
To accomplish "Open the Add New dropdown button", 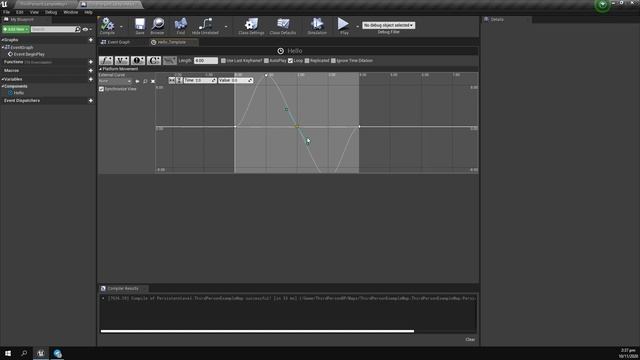I will pyautogui.click(x=16, y=29).
